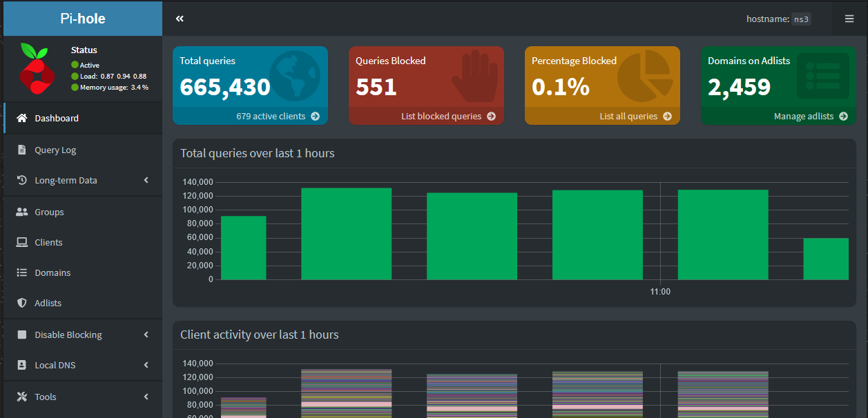Click list icon in Domains on Adlists card
This screenshot has height=418, width=868.
click(823, 76)
